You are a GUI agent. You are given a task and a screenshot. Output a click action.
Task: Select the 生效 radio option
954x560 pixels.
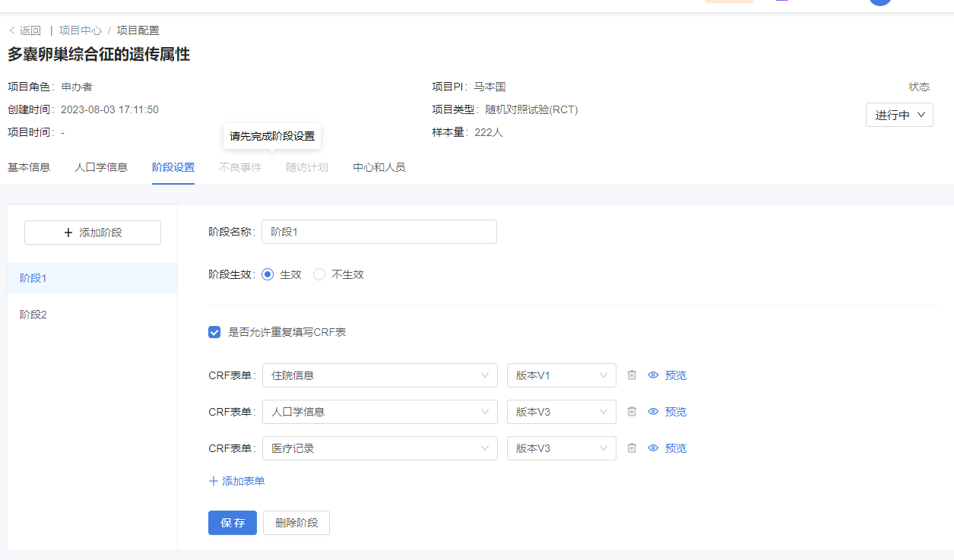click(268, 274)
